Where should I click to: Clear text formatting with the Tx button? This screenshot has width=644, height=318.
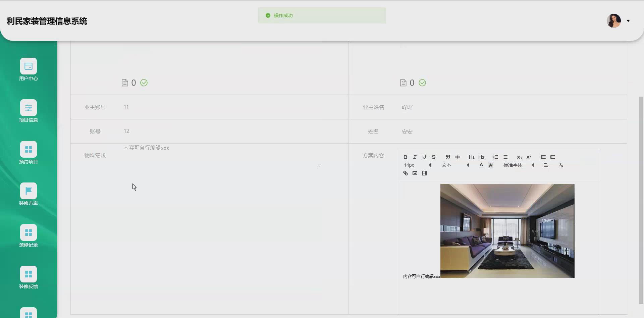(x=560, y=165)
